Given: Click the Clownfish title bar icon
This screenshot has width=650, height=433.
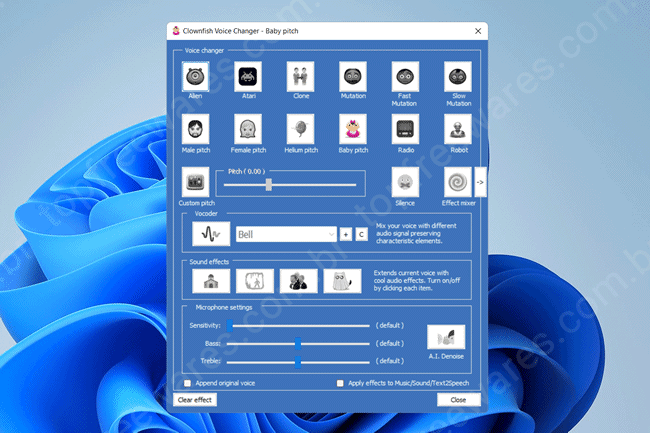Looking at the screenshot, I should click(x=176, y=31).
